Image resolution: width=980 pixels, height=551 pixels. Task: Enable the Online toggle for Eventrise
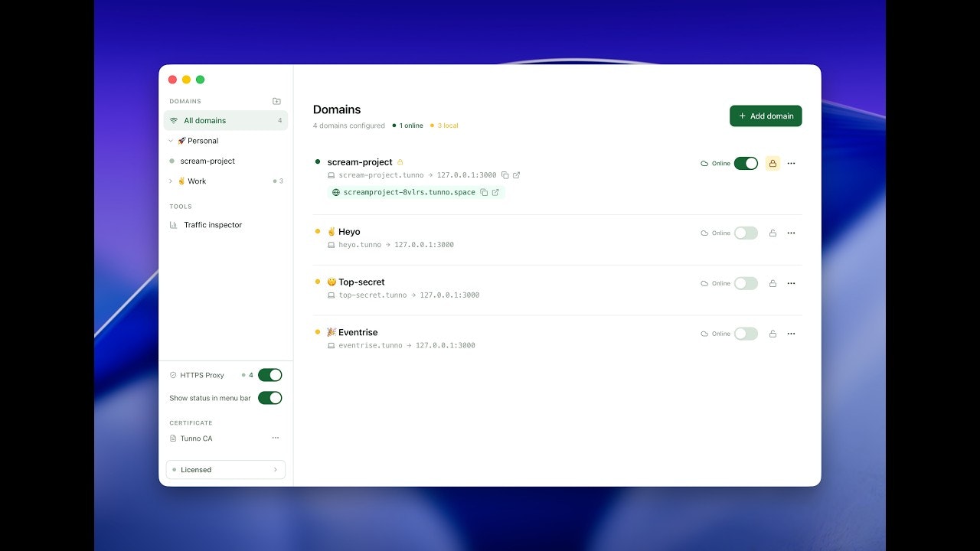[746, 334]
